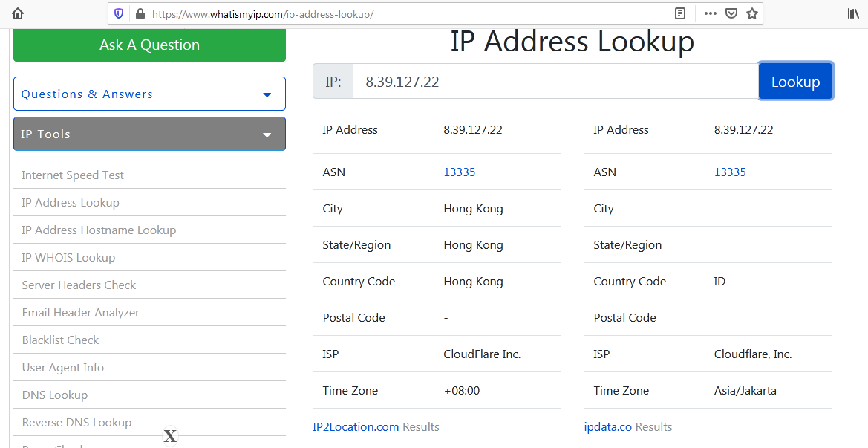Click the blue Lookup button
This screenshot has width=868, height=448.
point(795,82)
